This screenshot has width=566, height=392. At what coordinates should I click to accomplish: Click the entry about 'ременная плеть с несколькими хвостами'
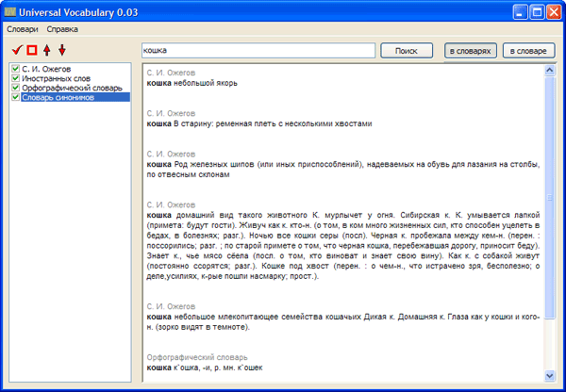click(x=259, y=123)
